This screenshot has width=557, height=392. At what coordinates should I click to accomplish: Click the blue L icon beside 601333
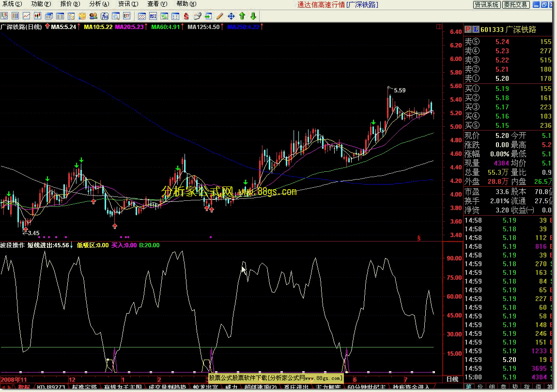pyautogui.click(x=476, y=30)
